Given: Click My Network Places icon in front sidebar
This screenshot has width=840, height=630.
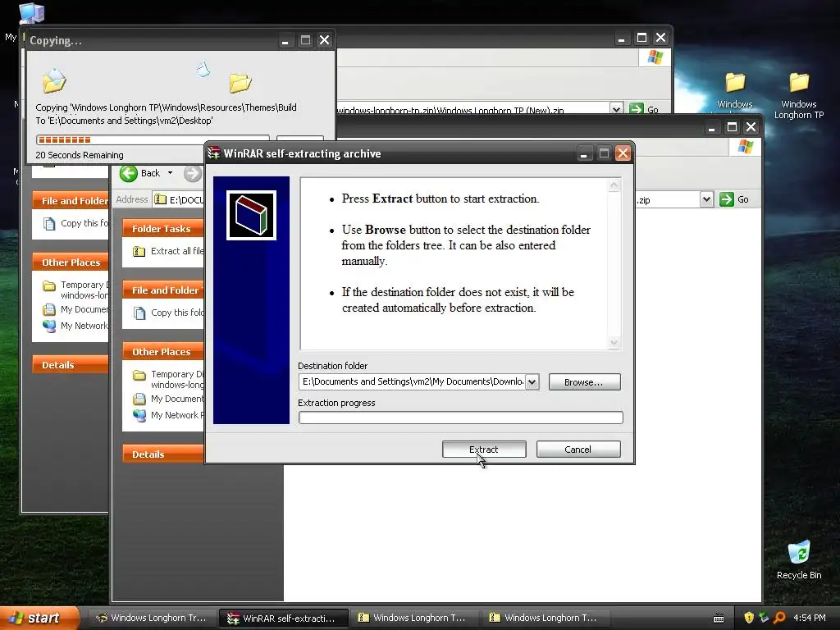Looking at the screenshot, I should point(139,415).
